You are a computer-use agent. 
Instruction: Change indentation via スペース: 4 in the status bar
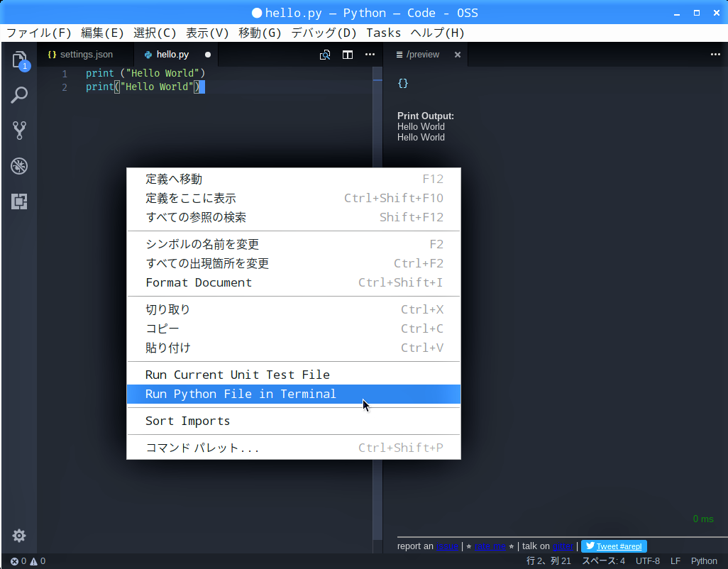pyautogui.click(x=604, y=560)
